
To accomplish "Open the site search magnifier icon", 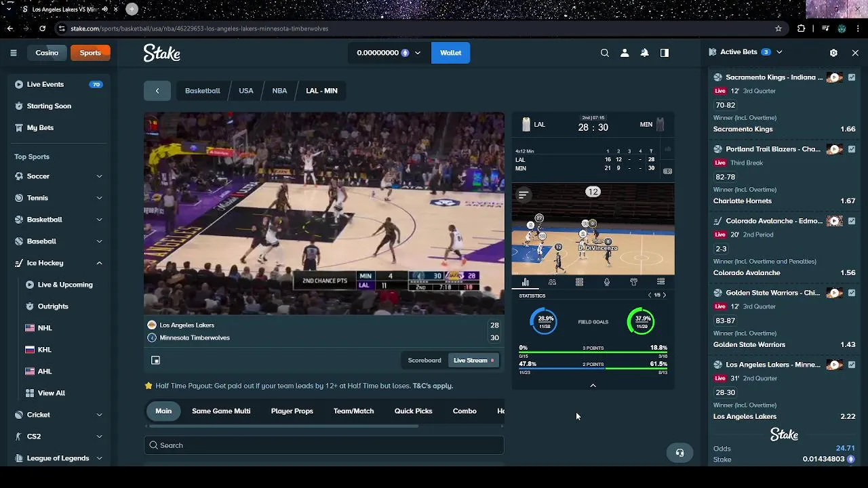I will pos(605,53).
